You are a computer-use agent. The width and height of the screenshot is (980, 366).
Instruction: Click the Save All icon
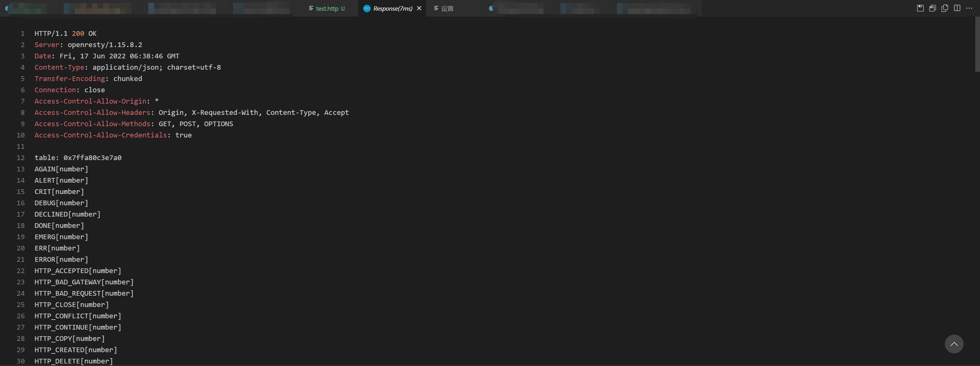(x=932, y=8)
